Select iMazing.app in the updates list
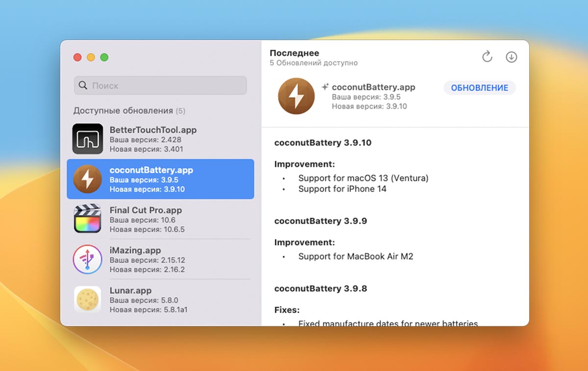The image size is (588, 371). click(160, 259)
